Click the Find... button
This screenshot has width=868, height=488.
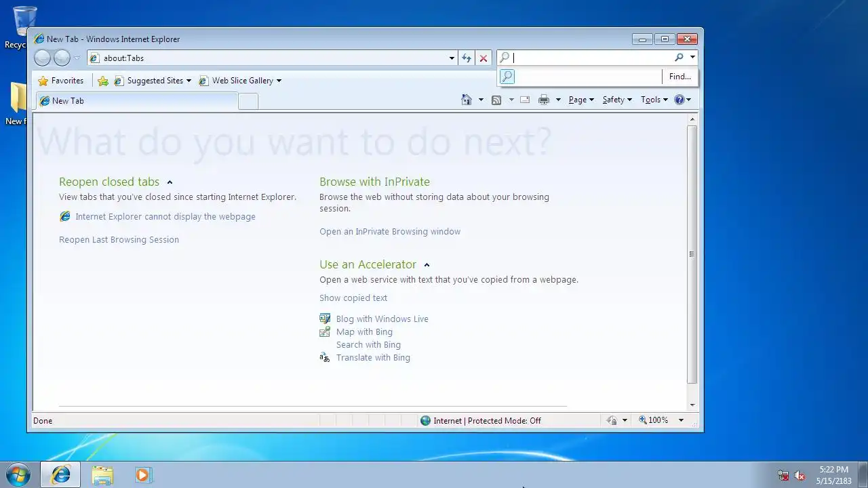click(x=680, y=77)
